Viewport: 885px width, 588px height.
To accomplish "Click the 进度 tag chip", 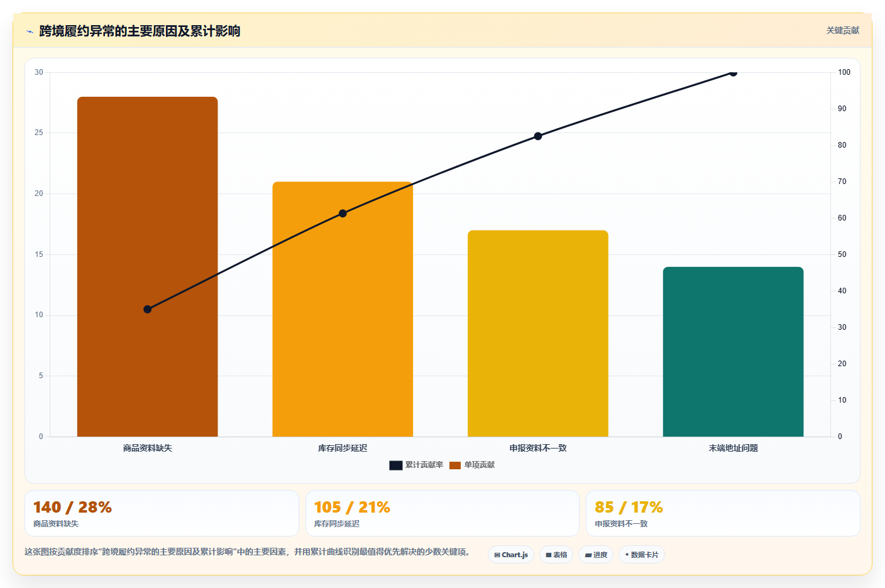I will tap(596, 555).
